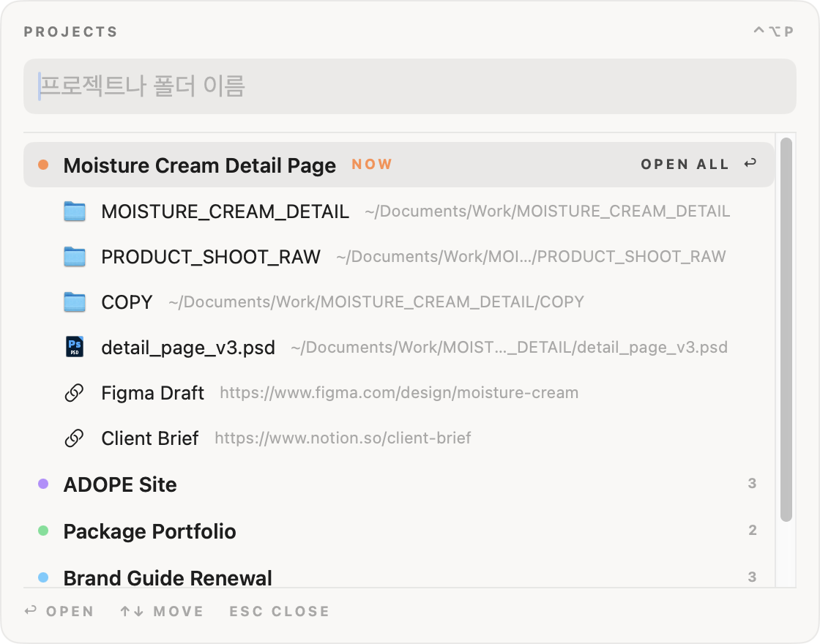Open the MOISTURE_CREAM_DETAIL folder entry
Screen dimensions: 820x644
click(x=398, y=211)
